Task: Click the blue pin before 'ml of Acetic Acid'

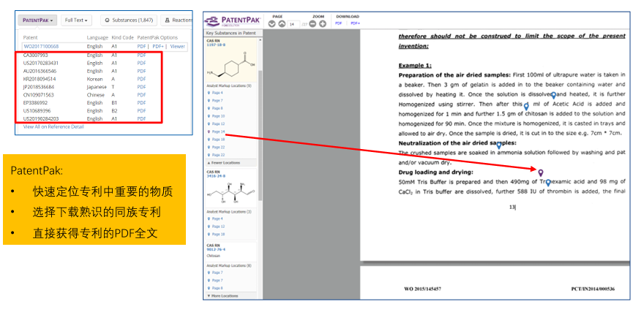Action: pos(526,107)
